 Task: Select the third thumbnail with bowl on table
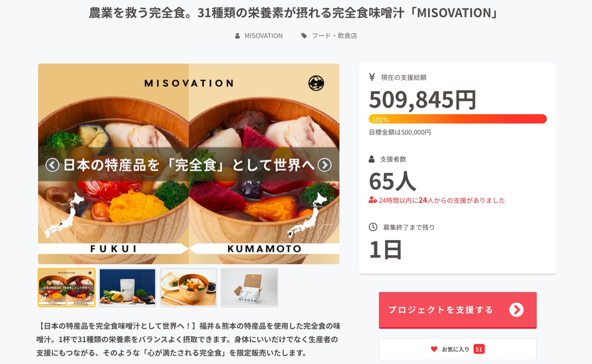[x=189, y=287]
